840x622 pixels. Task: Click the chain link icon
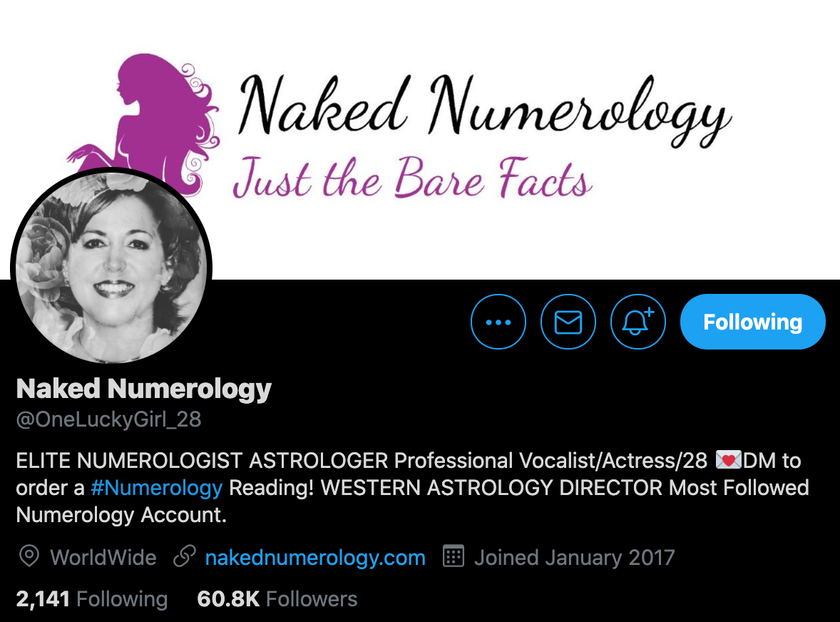(185, 556)
